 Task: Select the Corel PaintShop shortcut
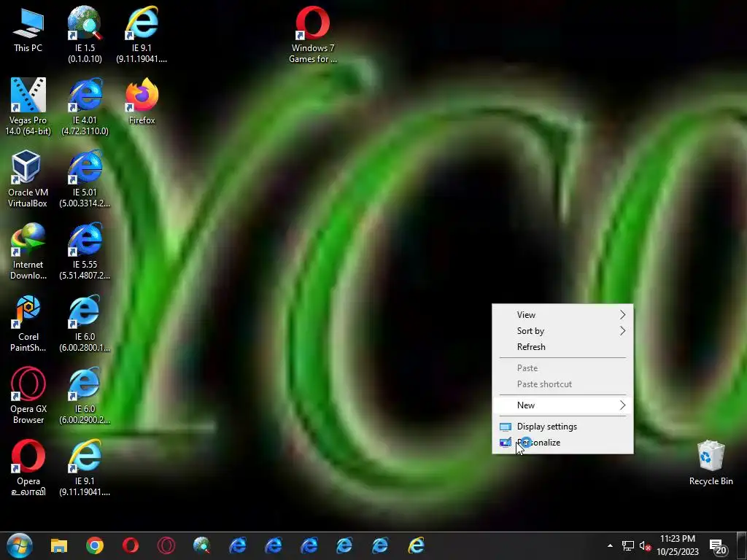tap(28, 324)
